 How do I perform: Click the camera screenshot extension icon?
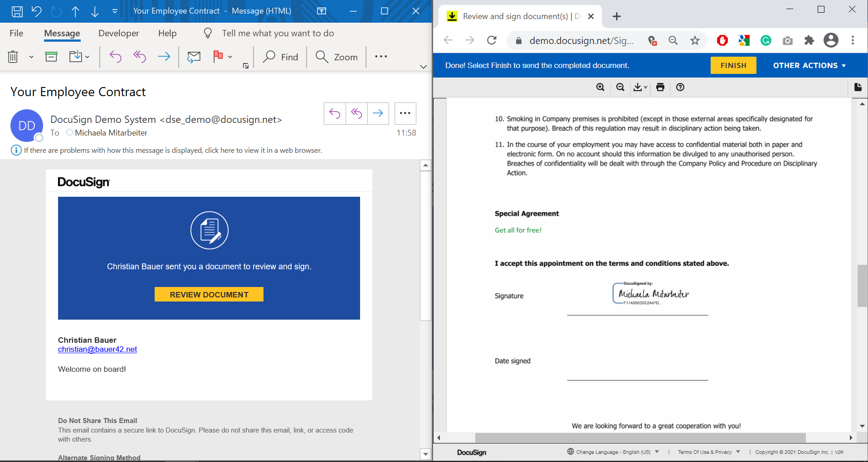[788, 40]
